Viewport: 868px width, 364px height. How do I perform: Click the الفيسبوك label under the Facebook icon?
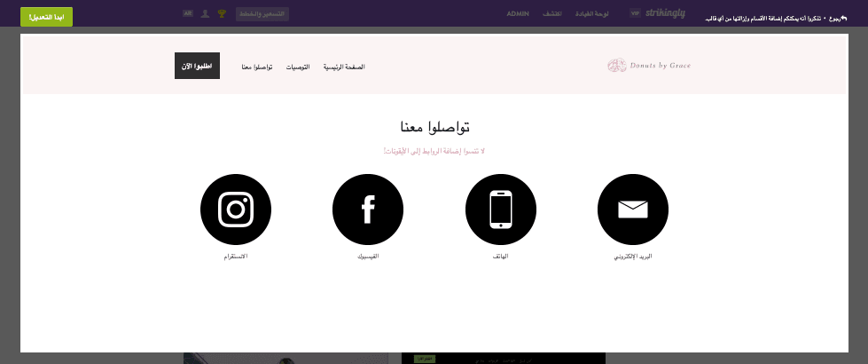click(368, 257)
